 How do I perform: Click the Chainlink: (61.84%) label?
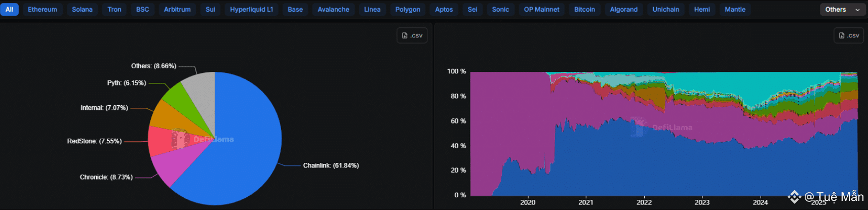click(x=331, y=165)
